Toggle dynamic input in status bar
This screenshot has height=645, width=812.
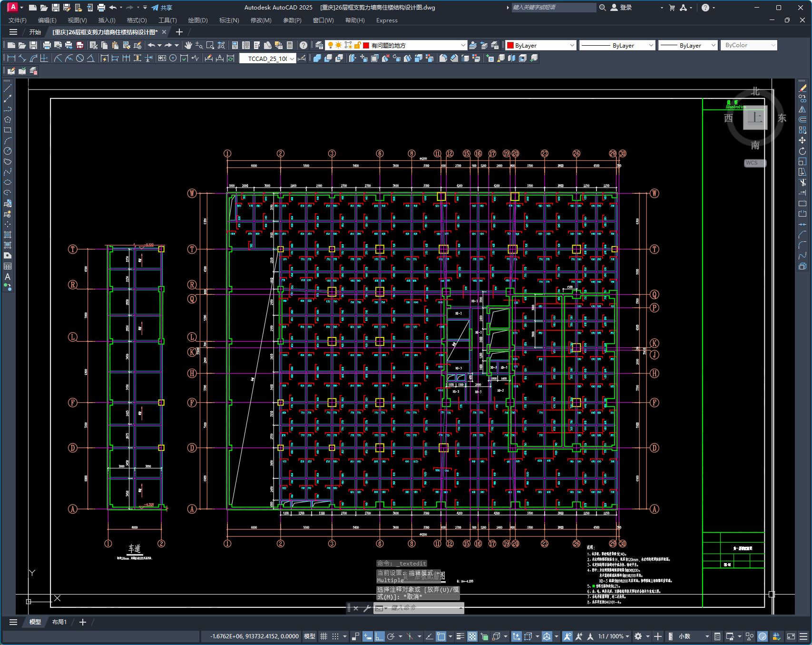point(368,636)
